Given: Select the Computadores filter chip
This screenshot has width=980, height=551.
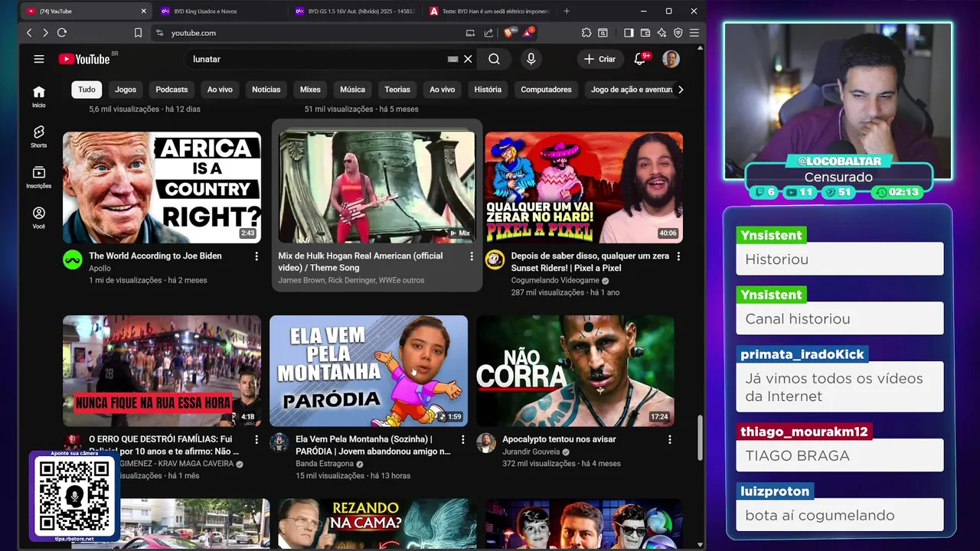Looking at the screenshot, I should pyautogui.click(x=546, y=90).
